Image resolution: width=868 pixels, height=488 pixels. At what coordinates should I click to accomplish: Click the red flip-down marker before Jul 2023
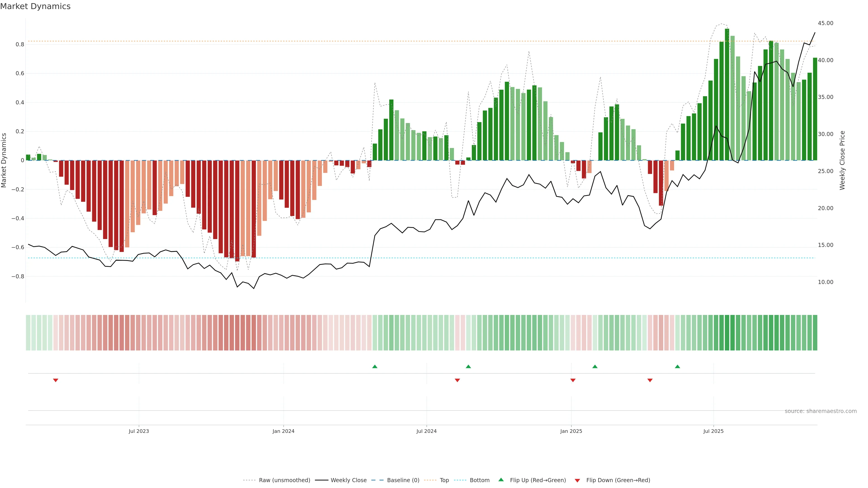tap(56, 380)
